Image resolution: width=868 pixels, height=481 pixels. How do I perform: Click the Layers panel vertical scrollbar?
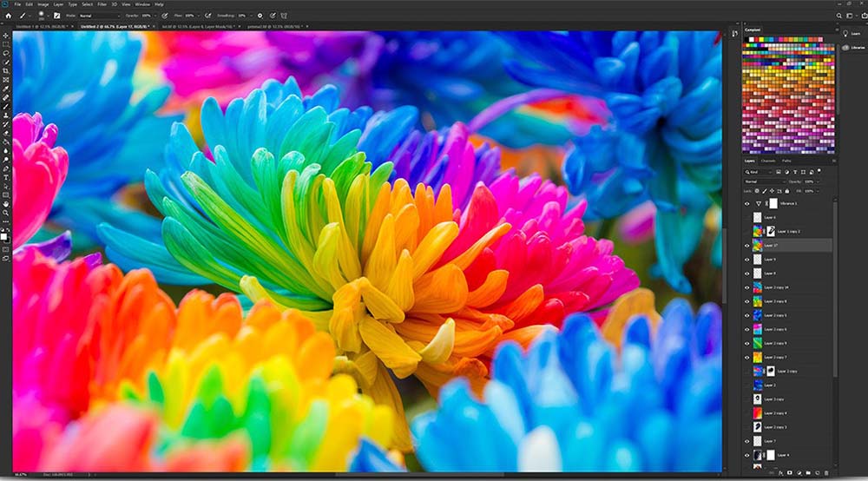point(835,288)
